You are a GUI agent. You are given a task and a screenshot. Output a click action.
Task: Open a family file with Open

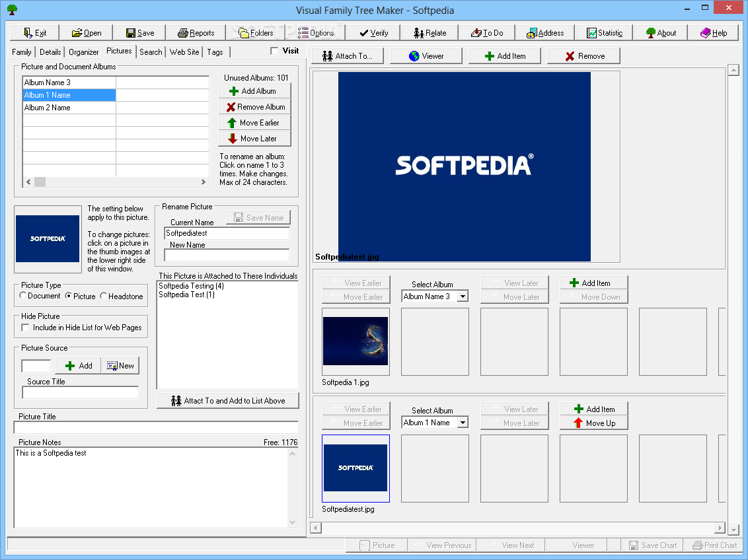(x=87, y=33)
